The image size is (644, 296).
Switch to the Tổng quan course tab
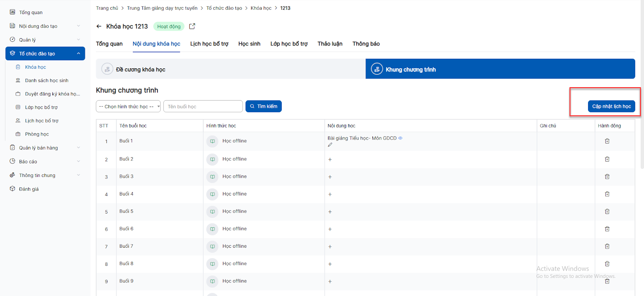[x=109, y=44]
